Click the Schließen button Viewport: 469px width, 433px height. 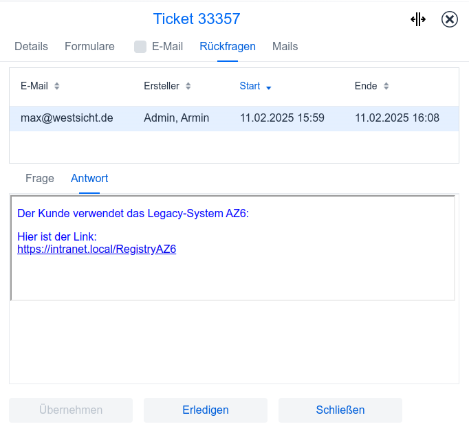340,410
